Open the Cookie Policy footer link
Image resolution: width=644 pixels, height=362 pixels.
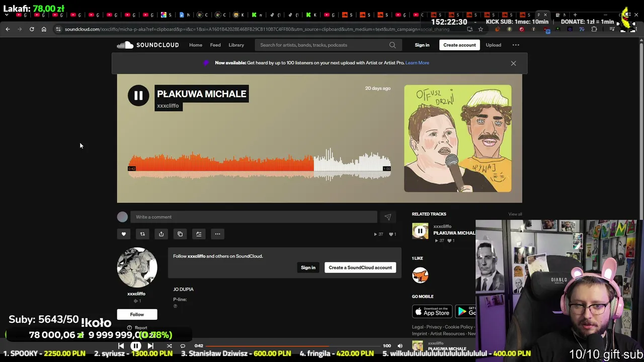459,327
